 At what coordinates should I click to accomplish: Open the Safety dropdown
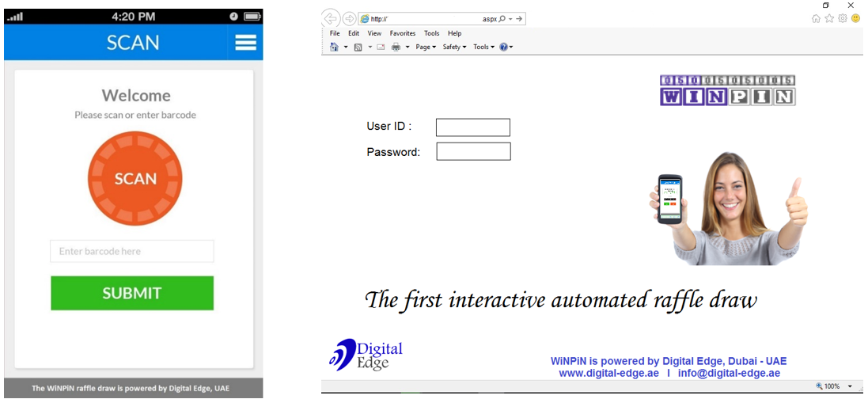(x=454, y=47)
